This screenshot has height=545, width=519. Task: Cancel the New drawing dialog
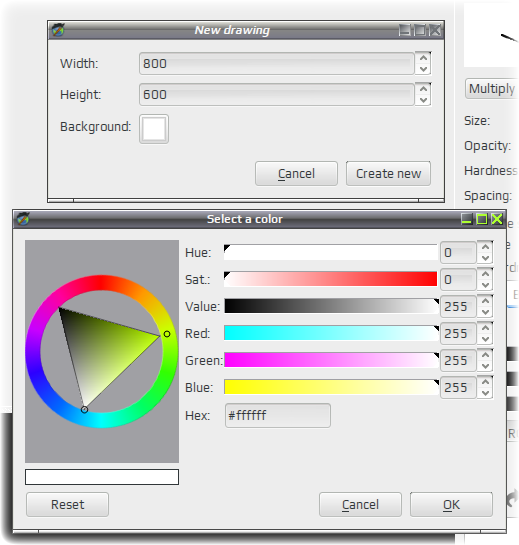(296, 173)
